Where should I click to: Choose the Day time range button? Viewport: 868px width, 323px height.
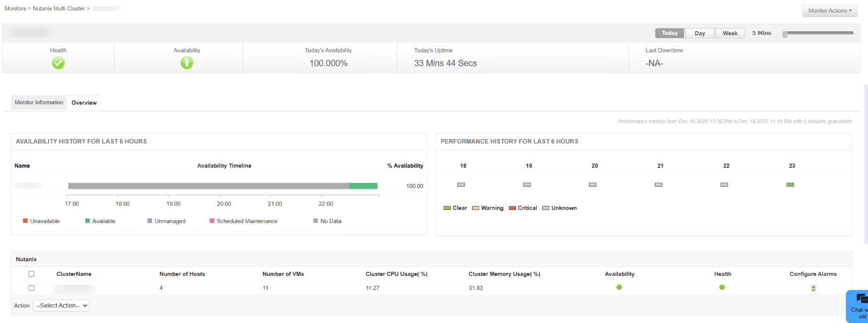pyautogui.click(x=700, y=33)
